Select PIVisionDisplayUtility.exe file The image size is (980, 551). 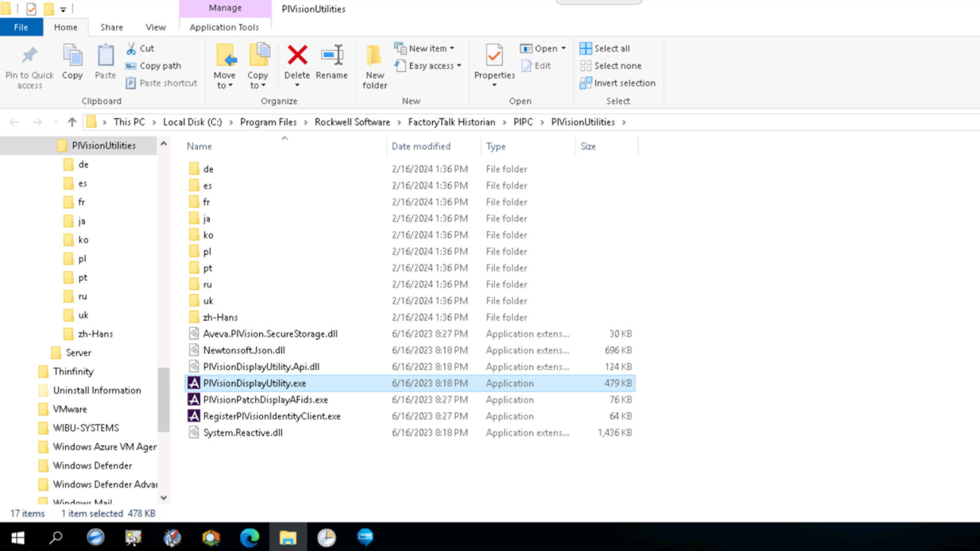(x=410, y=383)
